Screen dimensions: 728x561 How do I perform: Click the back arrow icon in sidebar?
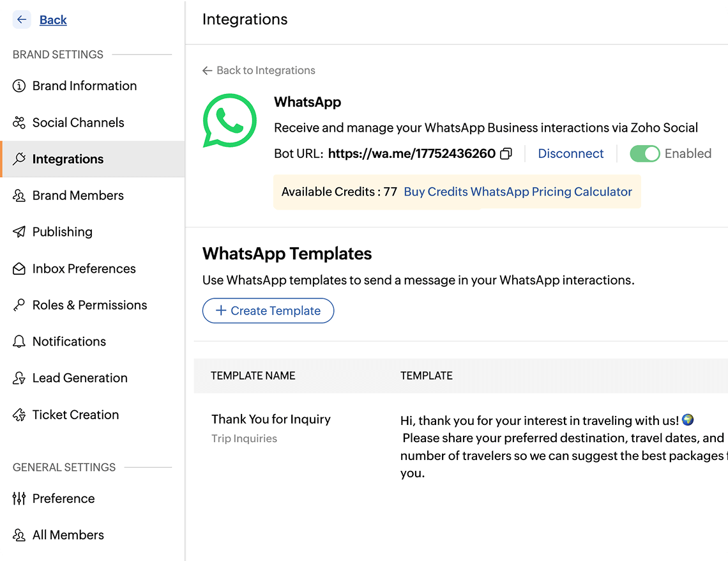(21, 20)
